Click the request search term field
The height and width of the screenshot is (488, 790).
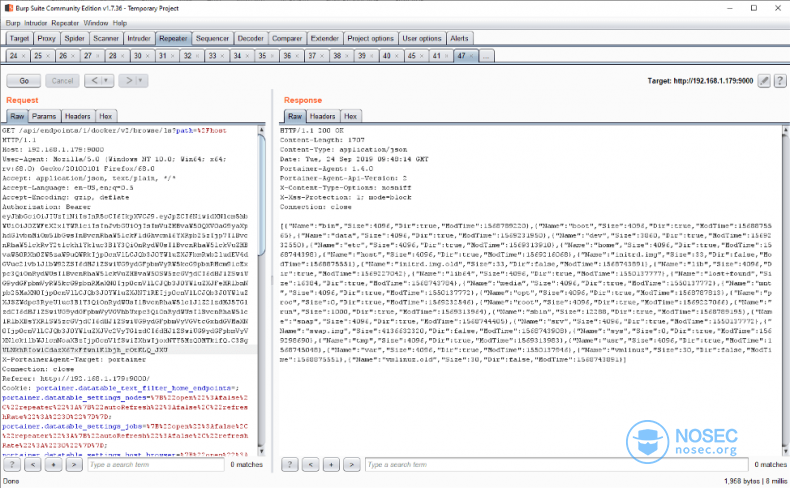click(156, 464)
